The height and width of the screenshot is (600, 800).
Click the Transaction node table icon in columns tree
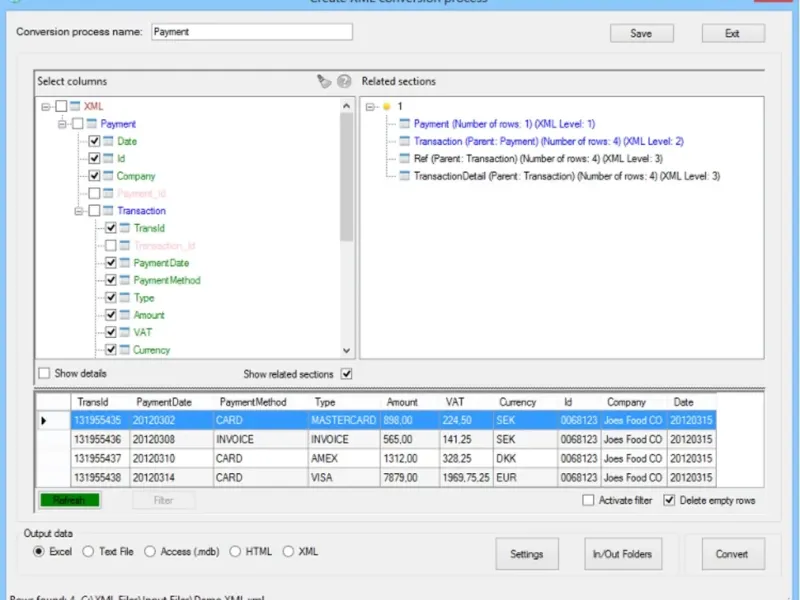pos(108,211)
